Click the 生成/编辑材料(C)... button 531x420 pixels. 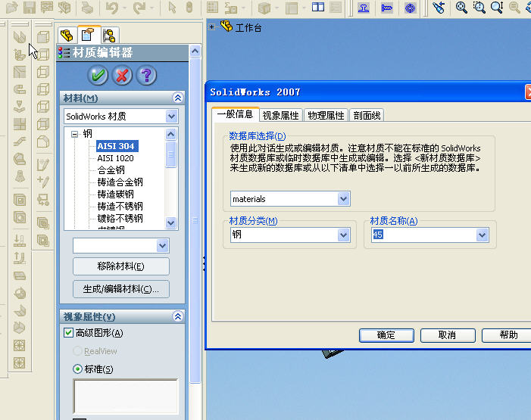click(x=121, y=289)
